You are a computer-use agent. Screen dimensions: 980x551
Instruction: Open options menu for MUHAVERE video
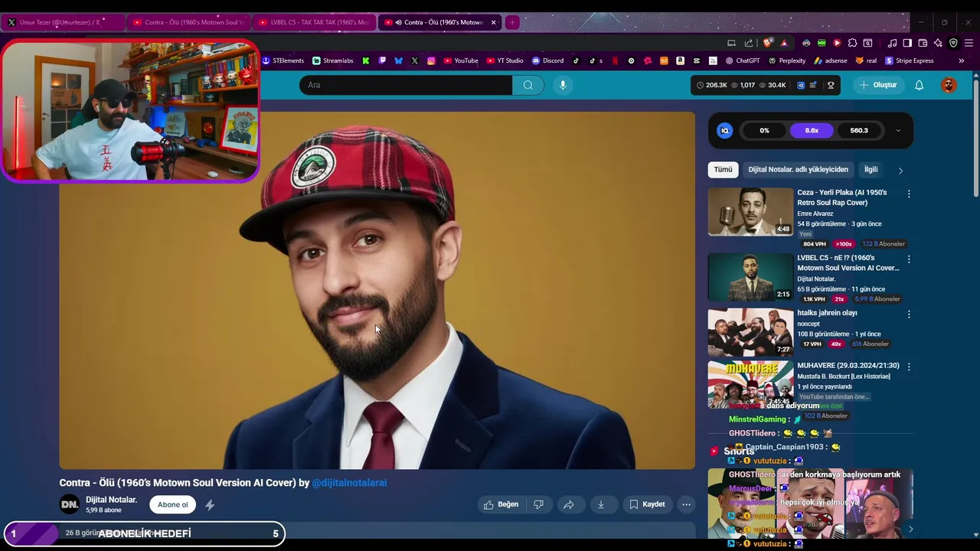pos(909,367)
